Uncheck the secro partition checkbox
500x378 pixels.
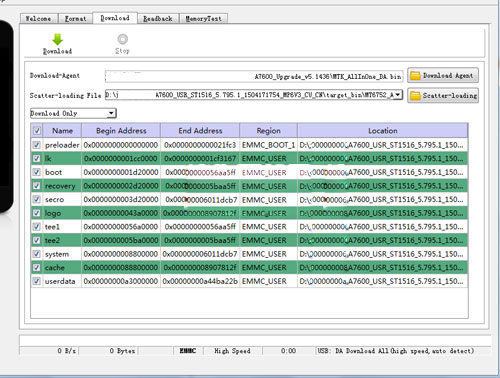pos(37,199)
